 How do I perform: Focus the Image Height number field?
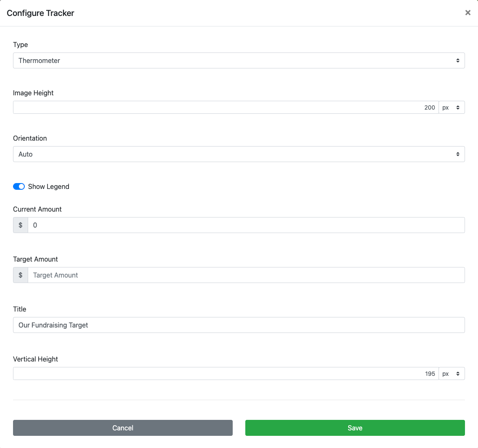[226, 107]
